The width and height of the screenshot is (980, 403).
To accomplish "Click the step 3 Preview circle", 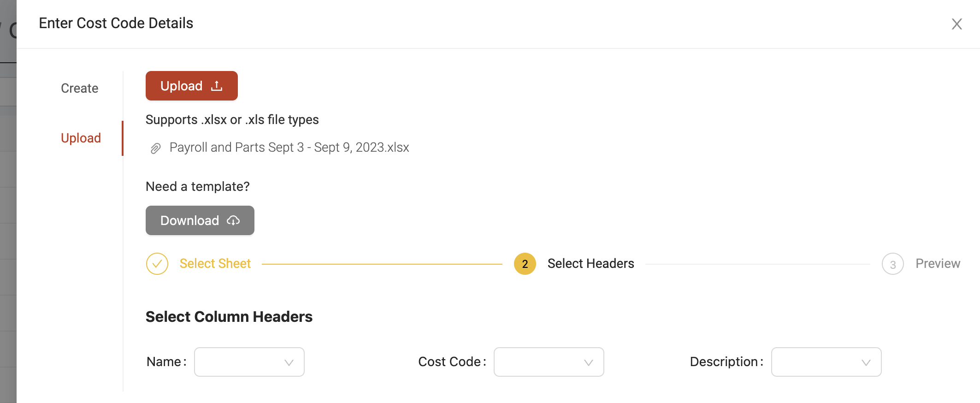I will pyautogui.click(x=893, y=264).
